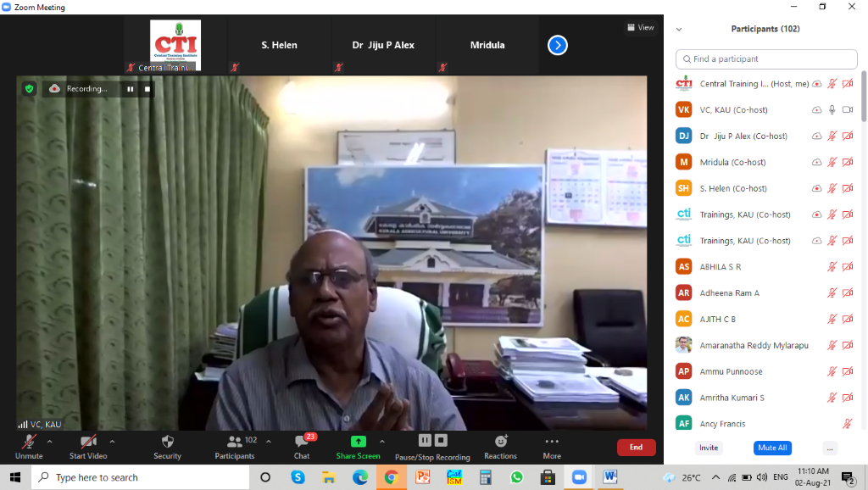The width and height of the screenshot is (868, 490).
Task: Open the participants panel more options ellipsis
Action: click(x=830, y=448)
